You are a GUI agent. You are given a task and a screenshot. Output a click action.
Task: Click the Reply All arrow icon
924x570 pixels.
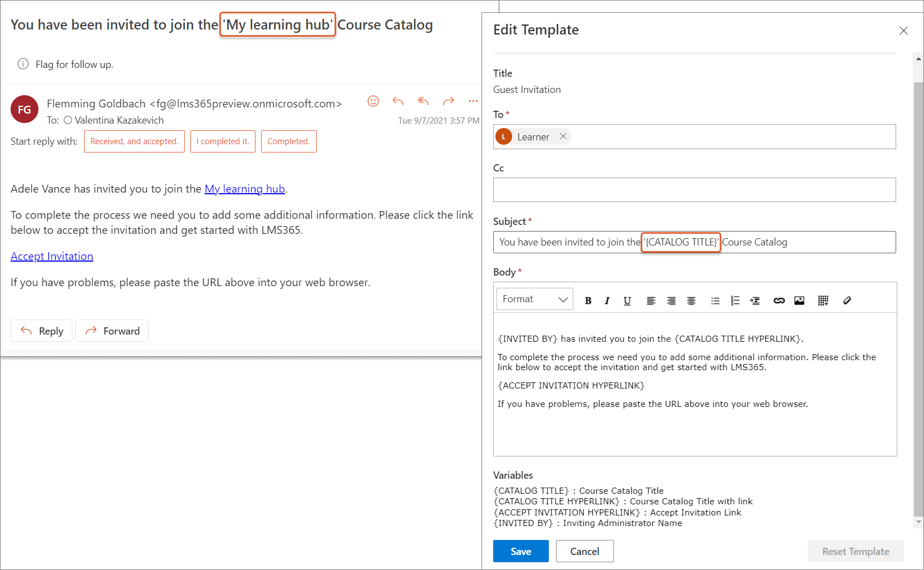(x=423, y=101)
